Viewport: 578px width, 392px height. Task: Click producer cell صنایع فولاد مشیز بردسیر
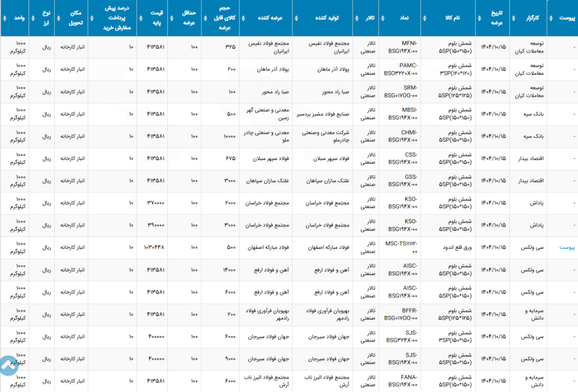point(323,114)
